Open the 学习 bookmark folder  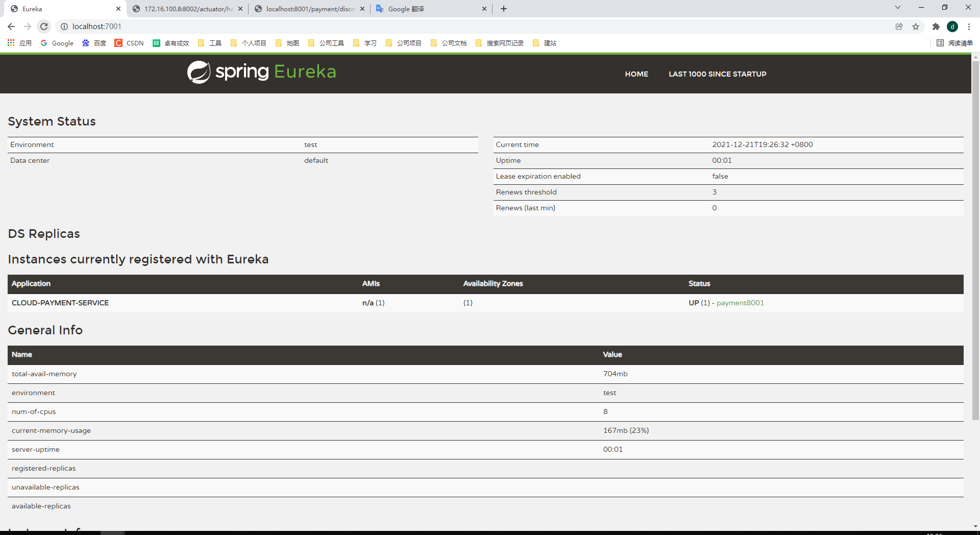(x=365, y=43)
